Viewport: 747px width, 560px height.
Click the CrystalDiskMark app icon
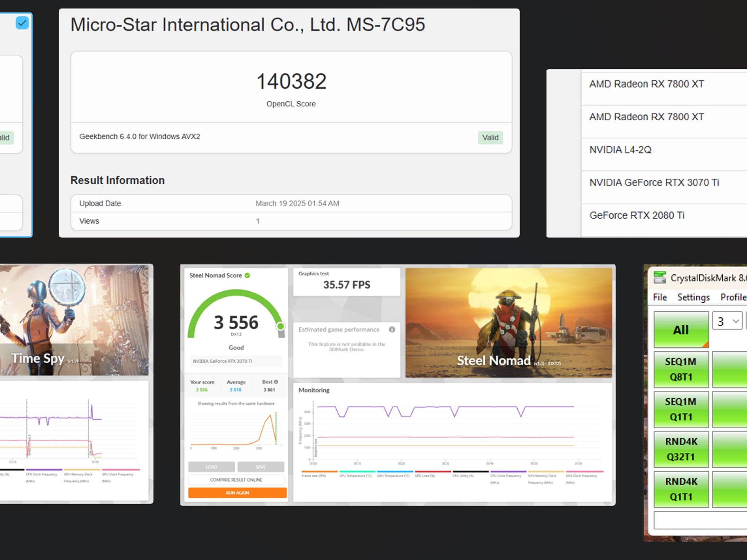pyautogui.click(x=659, y=277)
